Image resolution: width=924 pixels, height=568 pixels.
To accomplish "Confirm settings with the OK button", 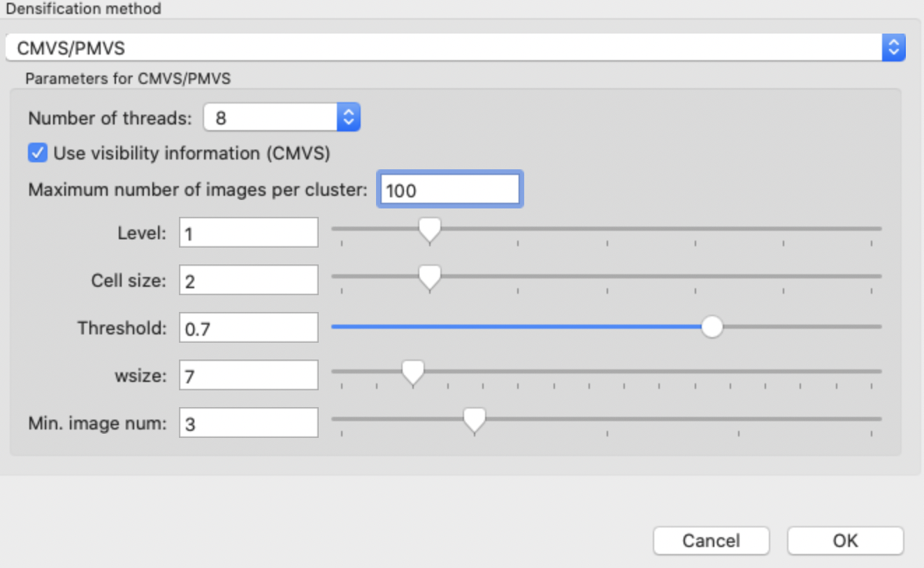I will [845, 541].
